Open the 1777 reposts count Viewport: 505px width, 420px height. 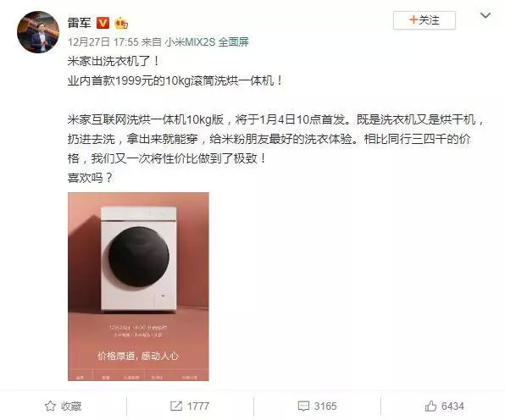(x=198, y=406)
